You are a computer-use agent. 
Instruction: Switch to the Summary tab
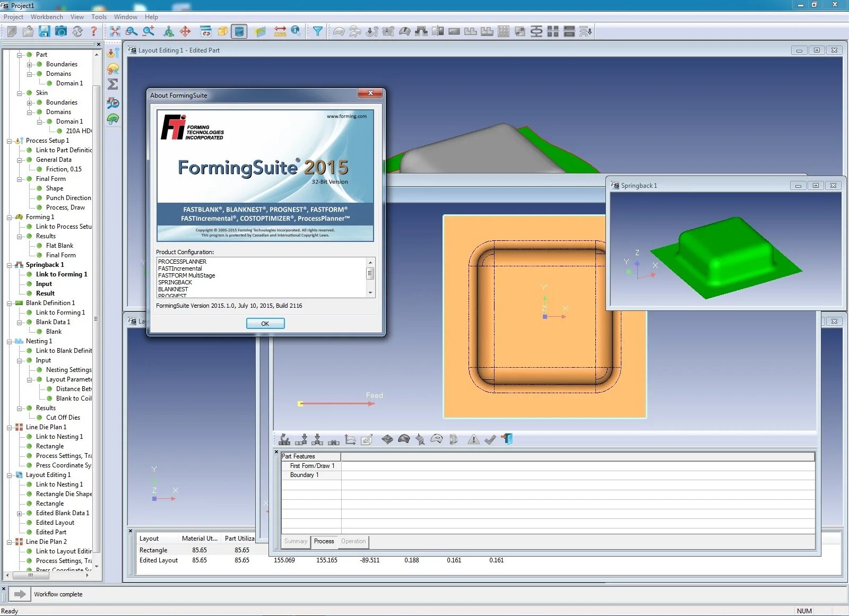[296, 541]
